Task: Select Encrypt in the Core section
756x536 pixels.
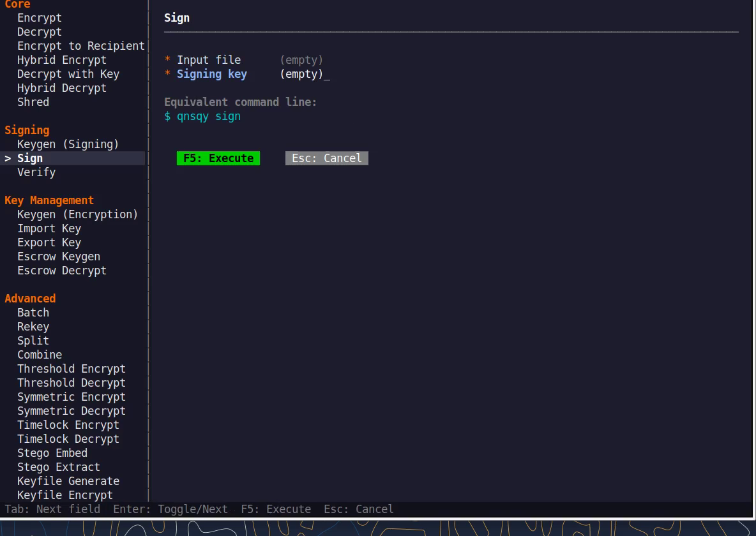Action: coord(40,18)
